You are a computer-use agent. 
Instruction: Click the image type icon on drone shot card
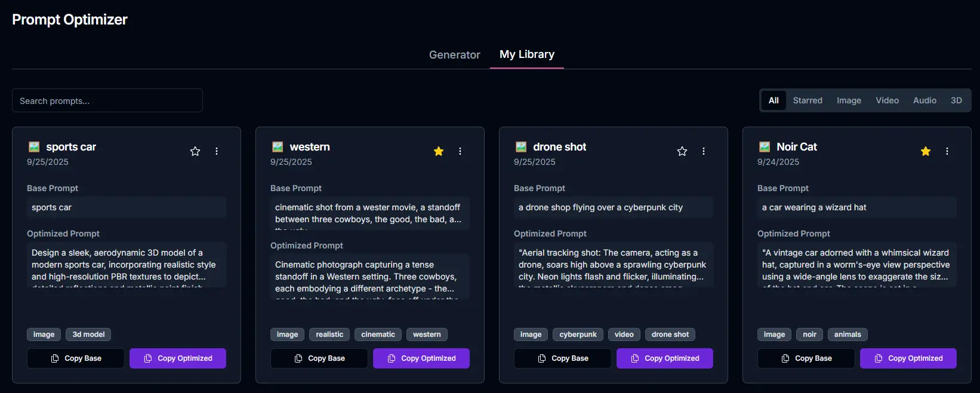pyautogui.click(x=521, y=147)
